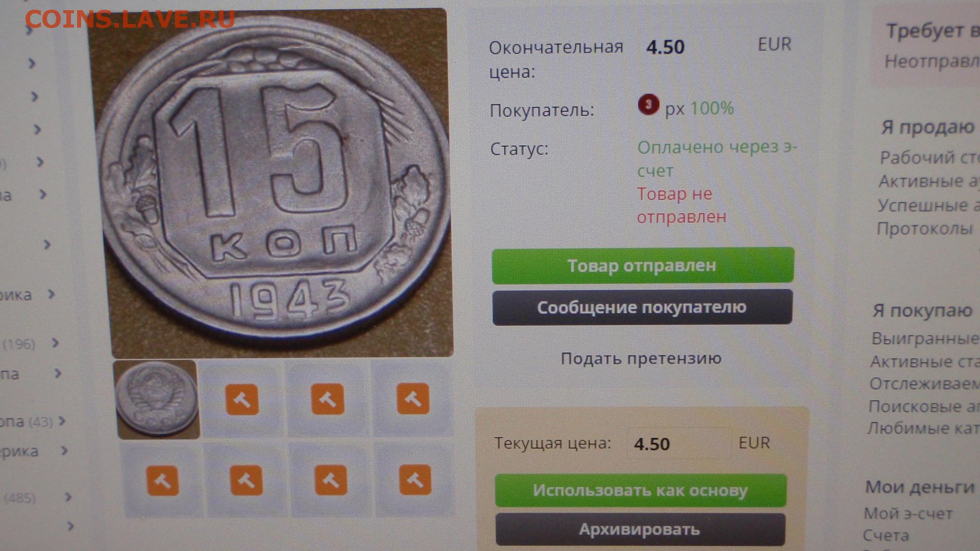980x551 pixels.
Task: Archive the lot with Архивировать
Action: click(640, 530)
